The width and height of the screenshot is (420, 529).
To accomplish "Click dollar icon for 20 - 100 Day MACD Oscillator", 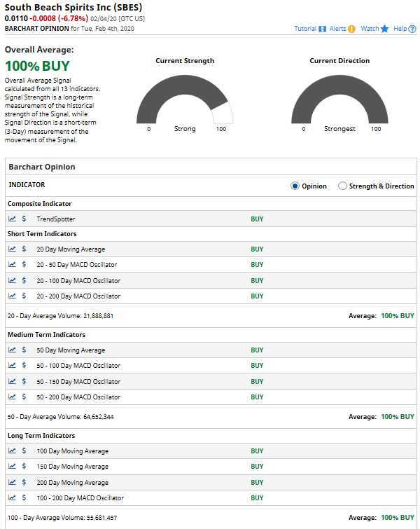I will (x=24, y=280).
